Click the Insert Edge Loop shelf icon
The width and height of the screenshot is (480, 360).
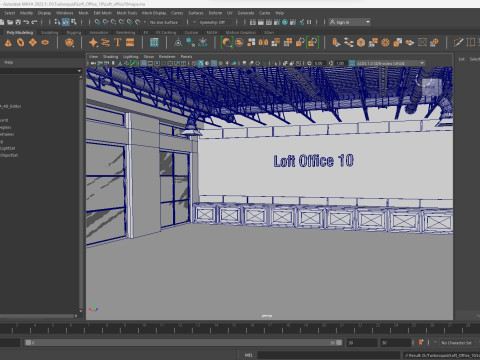click(x=471, y=42)
